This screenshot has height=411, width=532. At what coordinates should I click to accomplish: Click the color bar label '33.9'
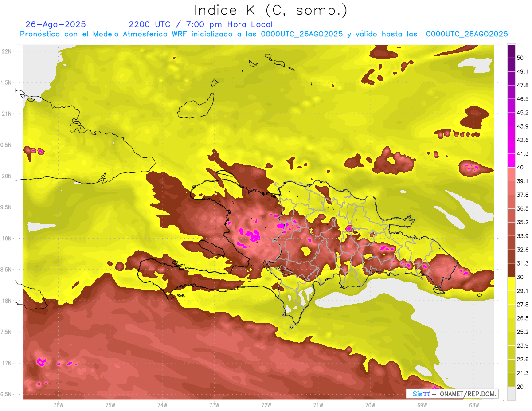pyautogui.click(x=522, y=236)
